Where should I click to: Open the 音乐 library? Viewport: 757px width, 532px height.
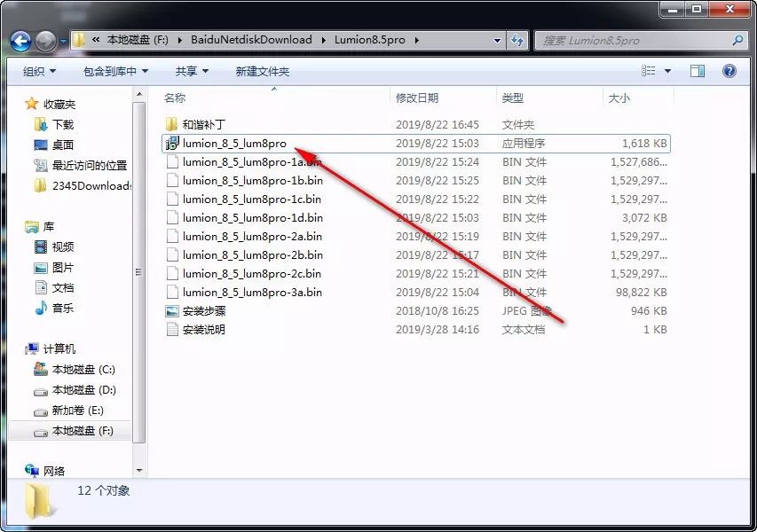coord(63,309)
